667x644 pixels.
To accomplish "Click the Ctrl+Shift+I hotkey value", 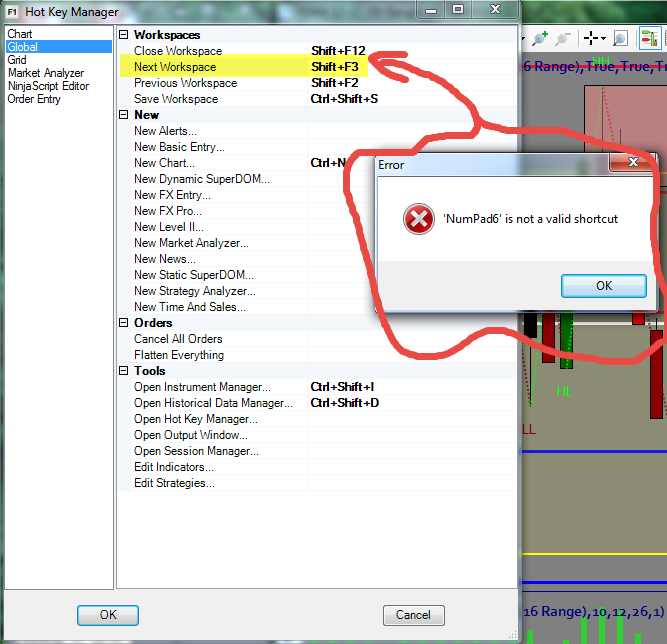I will click(x=342, y=387).
